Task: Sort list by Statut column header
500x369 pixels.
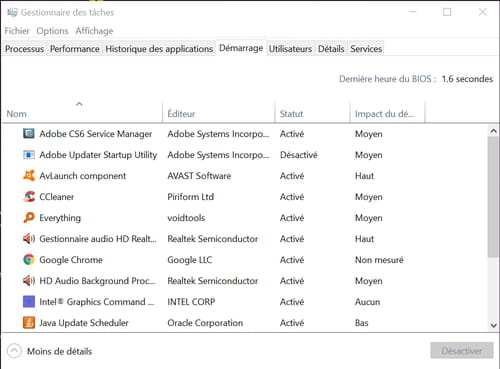Action: pos(312,113)
